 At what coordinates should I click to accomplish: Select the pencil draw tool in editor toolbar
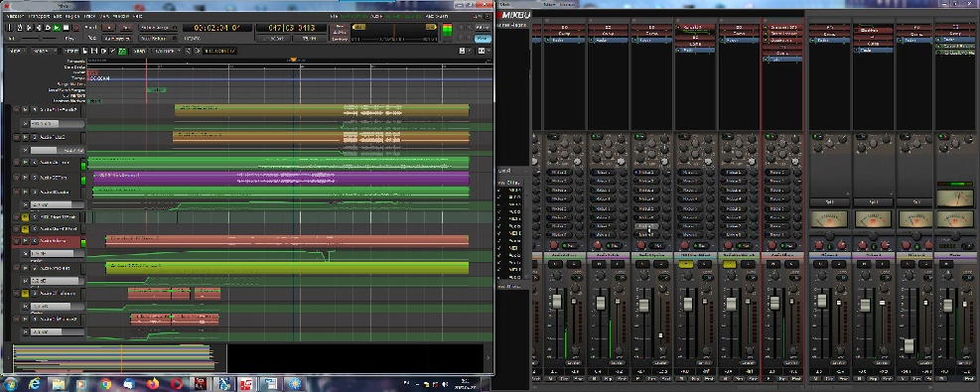click(113, 51)
